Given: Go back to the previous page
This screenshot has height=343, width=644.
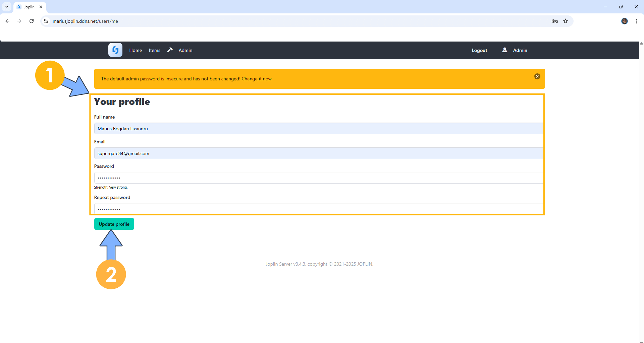Looking at the screenshot, I should pyautogui.click(x=7, y=21).
